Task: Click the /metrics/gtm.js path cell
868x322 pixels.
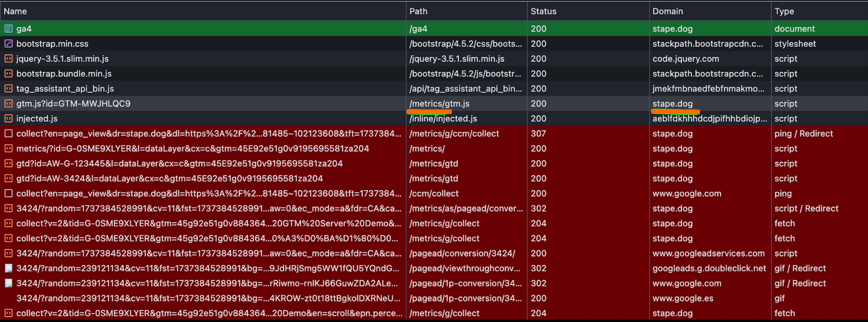Action: point(439,103)
